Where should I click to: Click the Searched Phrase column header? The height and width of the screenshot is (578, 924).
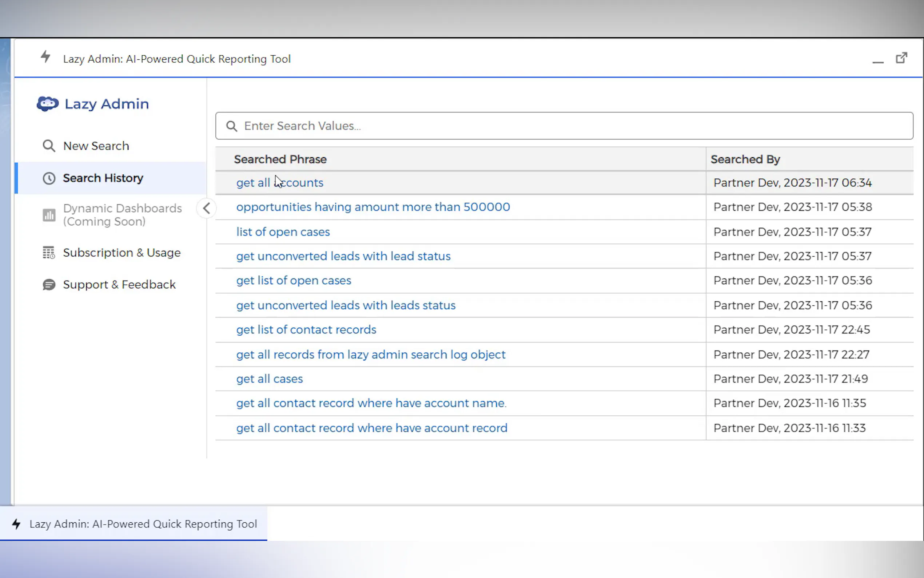click(x=280, y=159)
